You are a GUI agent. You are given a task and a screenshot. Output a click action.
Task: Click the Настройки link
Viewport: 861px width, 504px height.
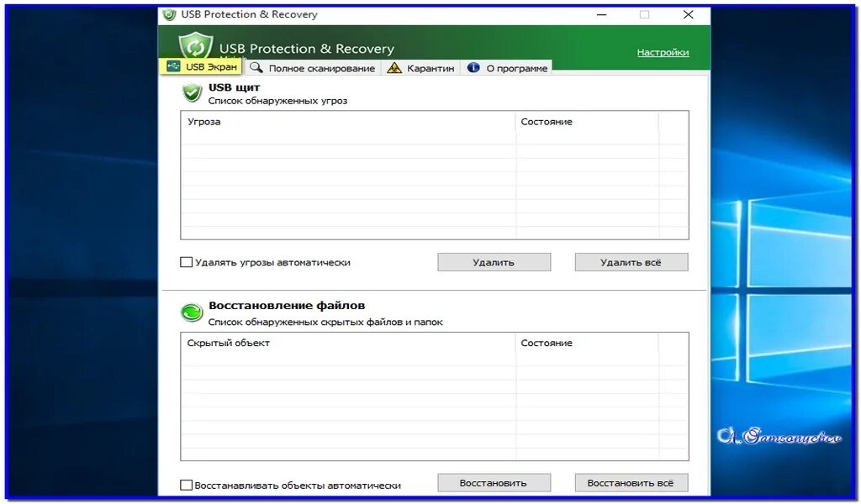pos(663,53)
